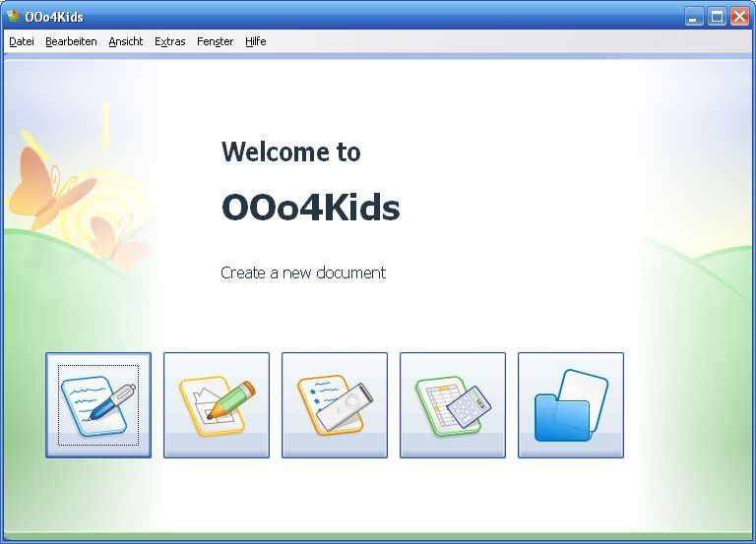Open the Hilfe menu

(x=256, y=42)
